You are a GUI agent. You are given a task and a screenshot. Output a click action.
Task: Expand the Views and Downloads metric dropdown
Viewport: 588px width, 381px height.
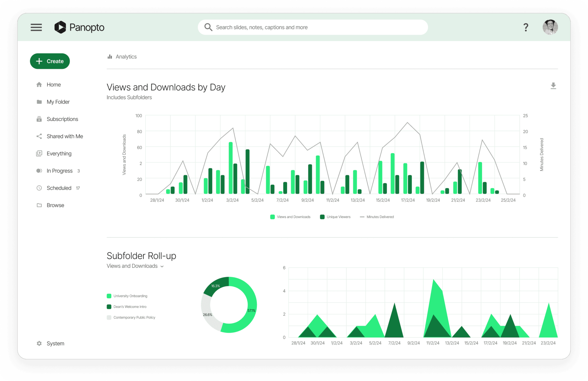(135, 266)
